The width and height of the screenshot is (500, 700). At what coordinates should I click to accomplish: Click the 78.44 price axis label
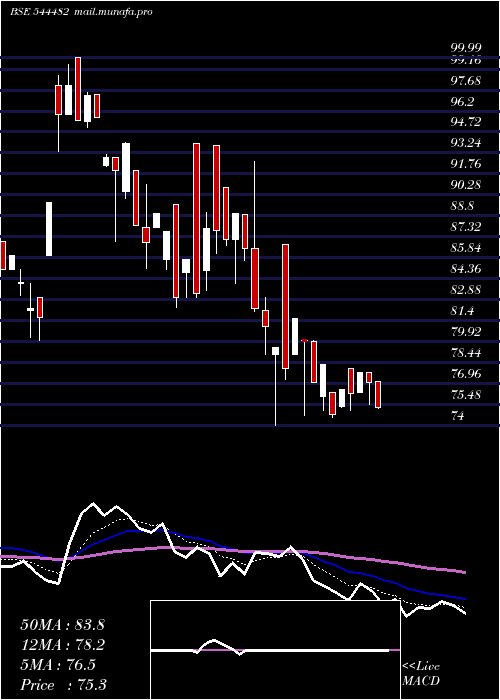point(466,353)
